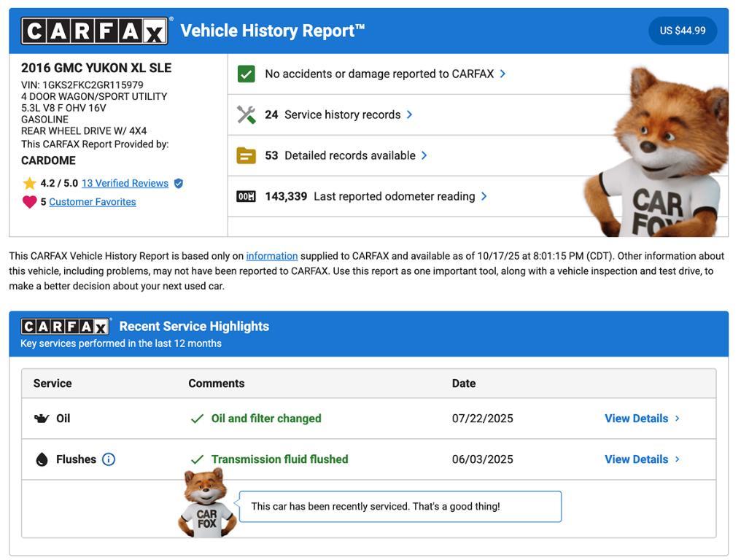
Task: Open the 13 Verified Reviews link
Action: pyautogui.click(x=125, y=184)
